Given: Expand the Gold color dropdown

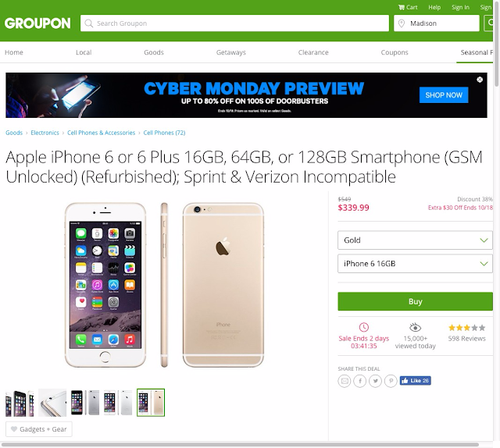Looking at the screenshot, I should [x=415, y=240].
